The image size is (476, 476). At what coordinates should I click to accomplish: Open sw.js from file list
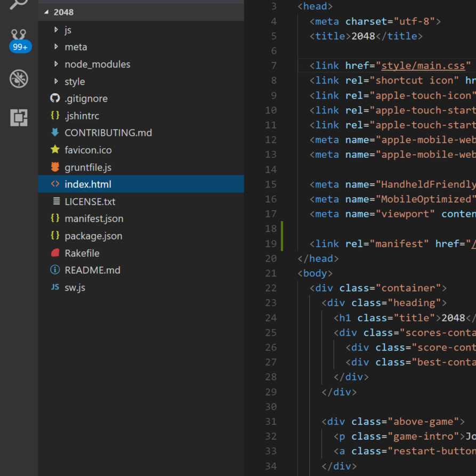click(75, 287)
